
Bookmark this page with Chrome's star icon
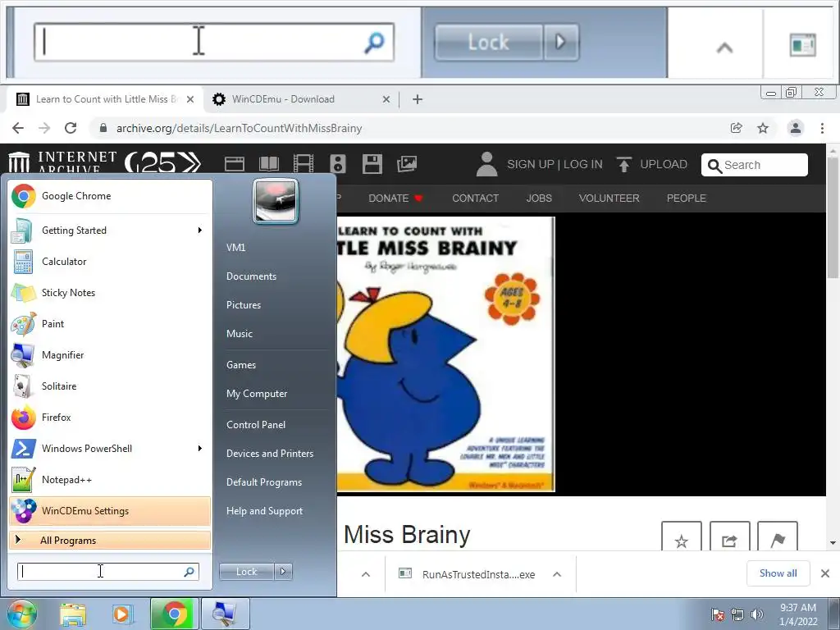tap(763, 128)
